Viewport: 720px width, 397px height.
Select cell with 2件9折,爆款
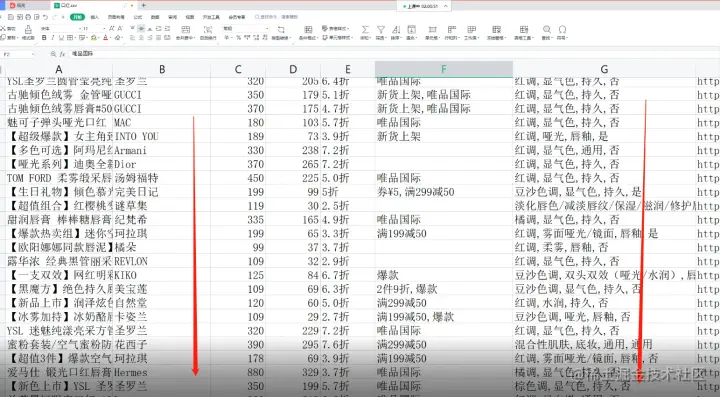coord(444,289)
